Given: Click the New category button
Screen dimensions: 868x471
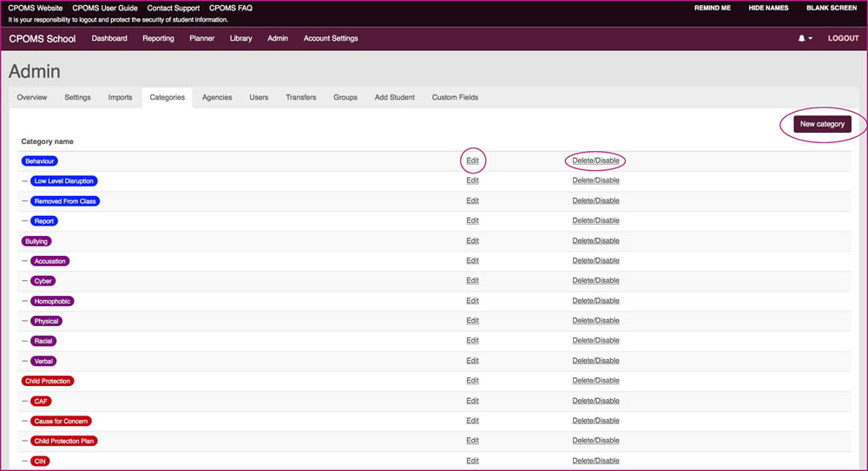Looking at the screenshot, I should [x=822, y=124].
